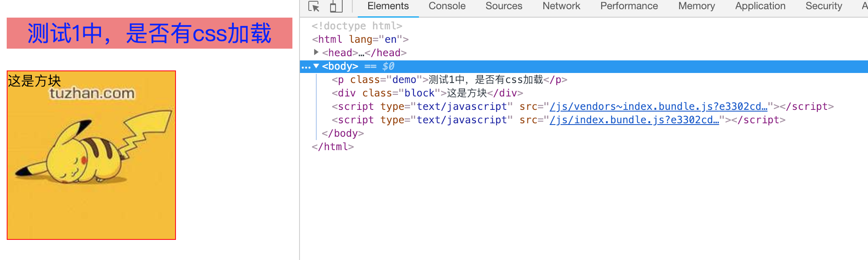The height and width of the screenshot is (260, 868).
Task: Click the red demo paragraph heading on page
Action: click(150, 33)
